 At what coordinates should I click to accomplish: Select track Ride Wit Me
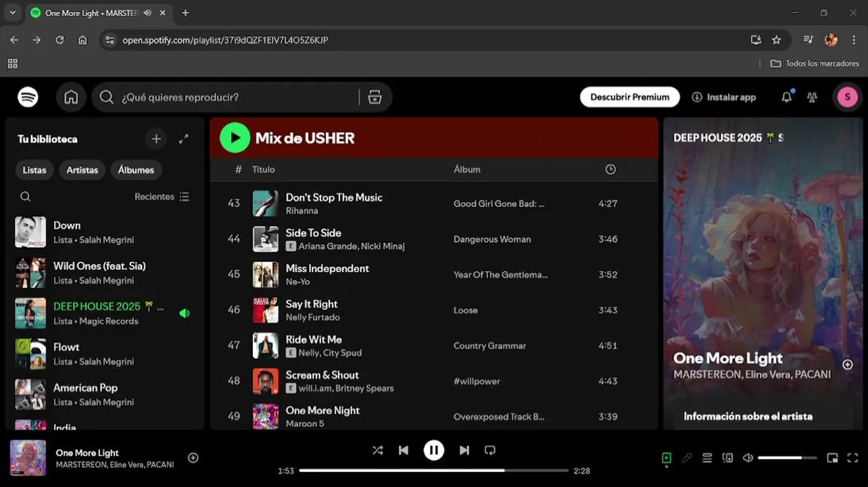pos(434,346)
